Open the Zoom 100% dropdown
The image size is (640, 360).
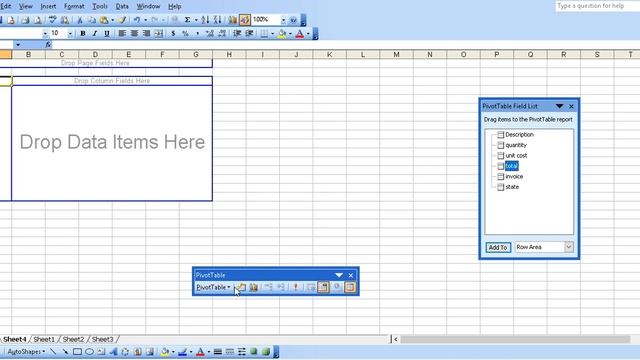click(x=283, y=20)
